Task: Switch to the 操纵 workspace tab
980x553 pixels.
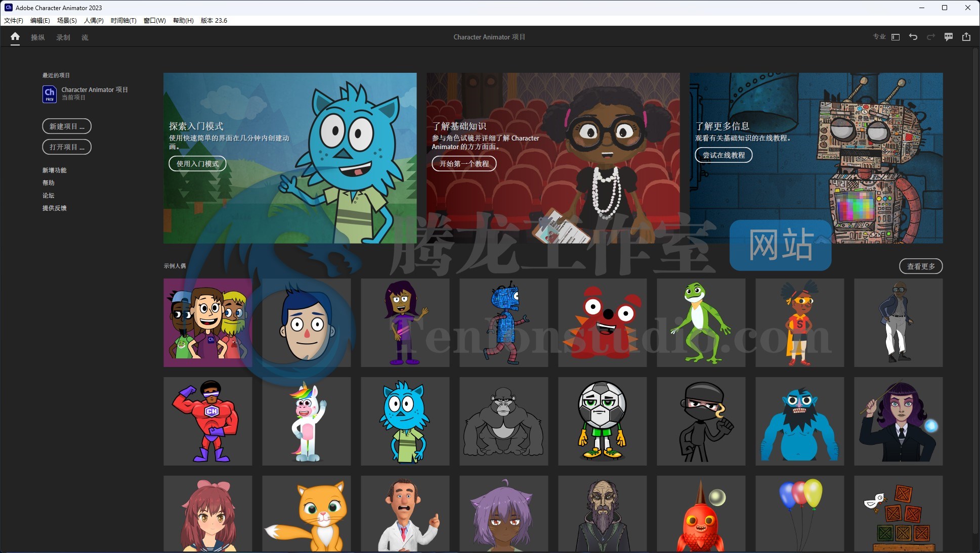Action: 38,37
